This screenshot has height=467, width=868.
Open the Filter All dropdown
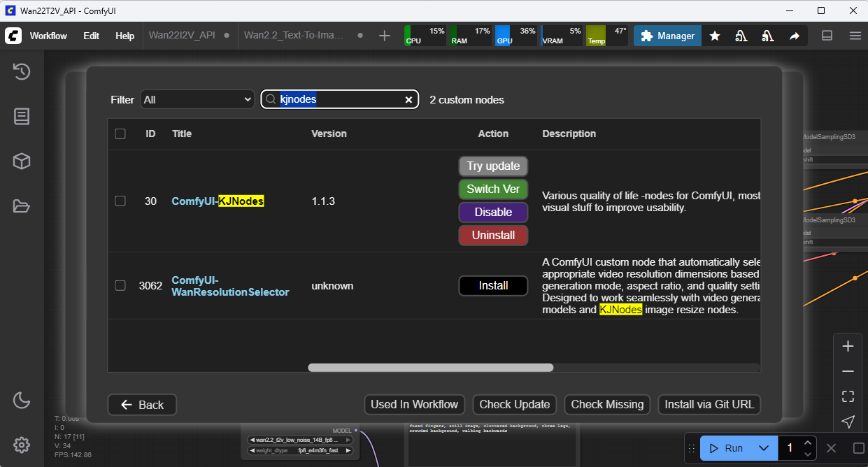pyautogui.click(x=197, y=100)
